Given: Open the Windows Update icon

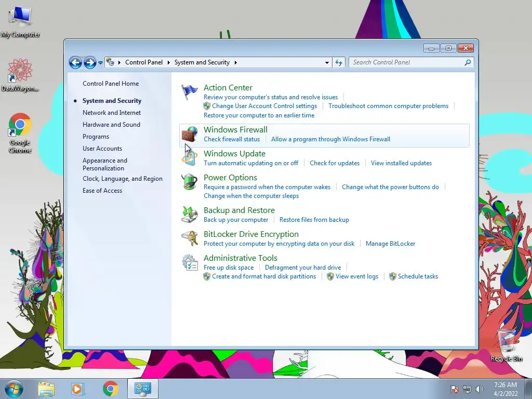Looking at the screenshot, I should pos(189,158).
